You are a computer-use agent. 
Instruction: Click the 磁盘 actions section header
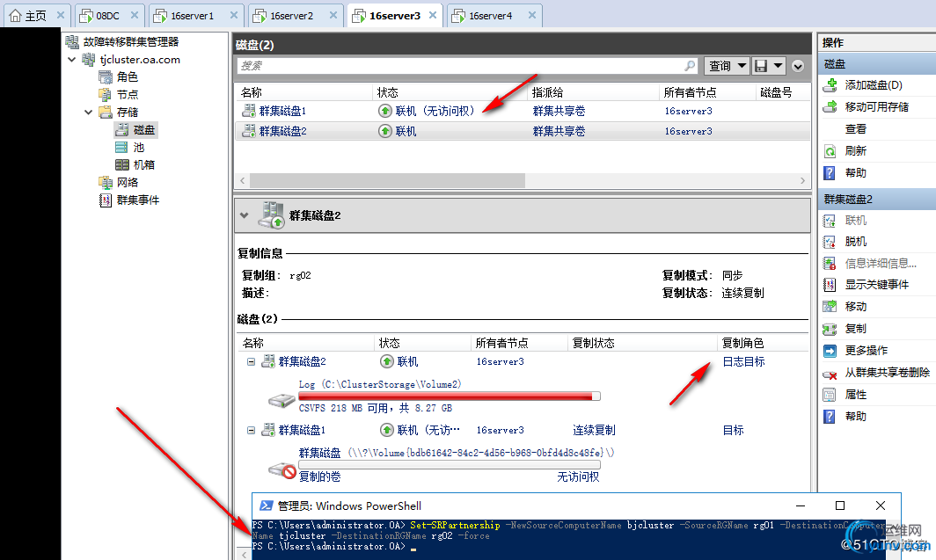877,64
